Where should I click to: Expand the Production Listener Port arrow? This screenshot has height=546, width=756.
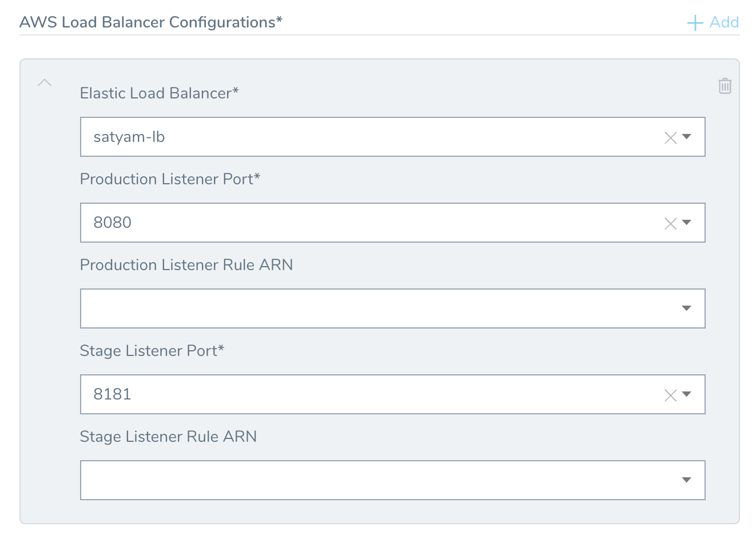[x=687, y=223]
